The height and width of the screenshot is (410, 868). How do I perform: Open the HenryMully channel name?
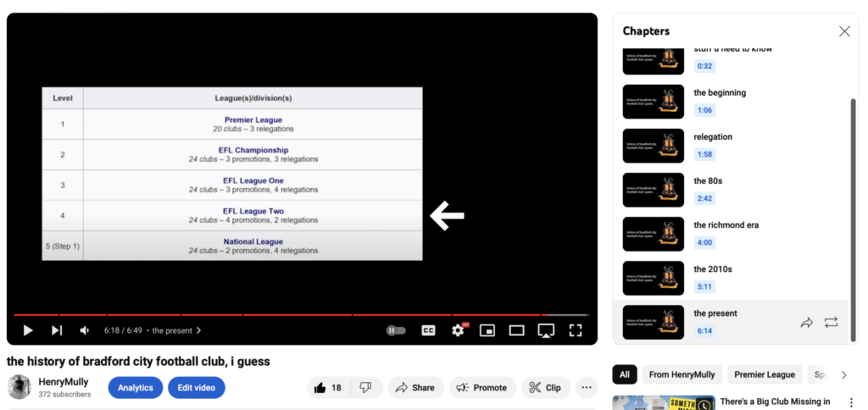click(63, 382)
